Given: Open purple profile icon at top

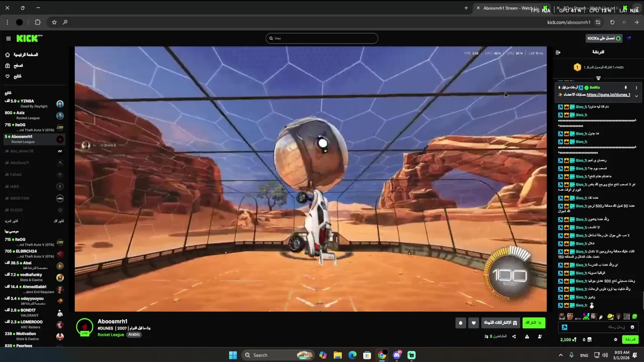Looking at the screenshot, I should [629, 38].
